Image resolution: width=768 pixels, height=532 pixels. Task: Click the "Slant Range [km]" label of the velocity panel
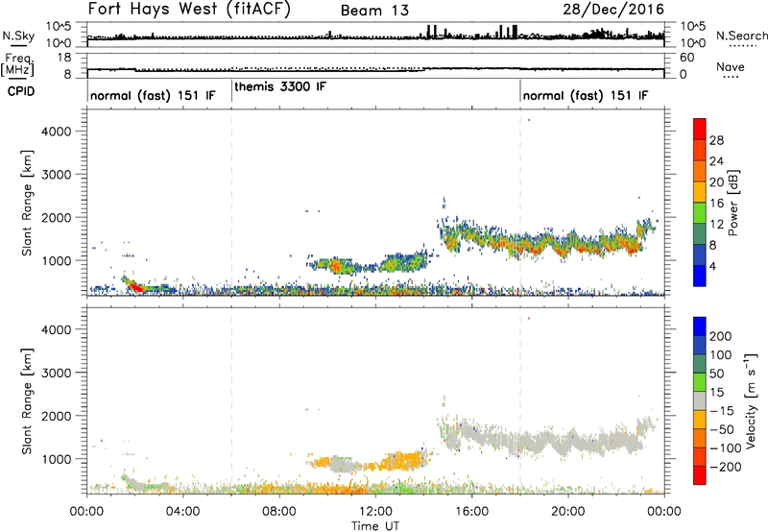coord(27,401)
